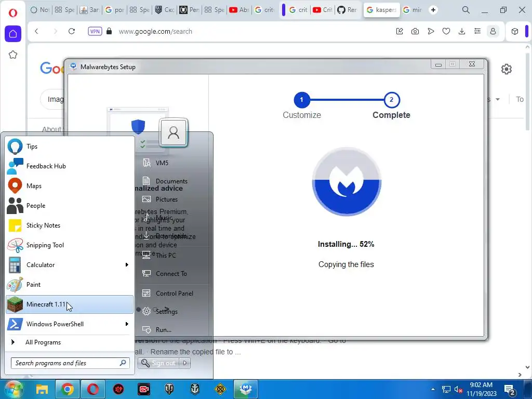Click Opera snapshot camera icon
Viewport: 532px width, 399px height.
coord(415,31)
